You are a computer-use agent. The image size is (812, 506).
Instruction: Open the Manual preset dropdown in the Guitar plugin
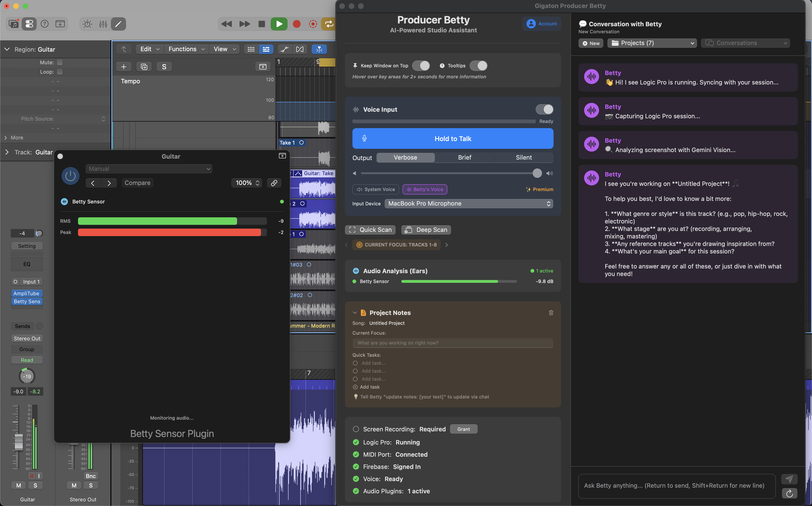click(149, 169)
